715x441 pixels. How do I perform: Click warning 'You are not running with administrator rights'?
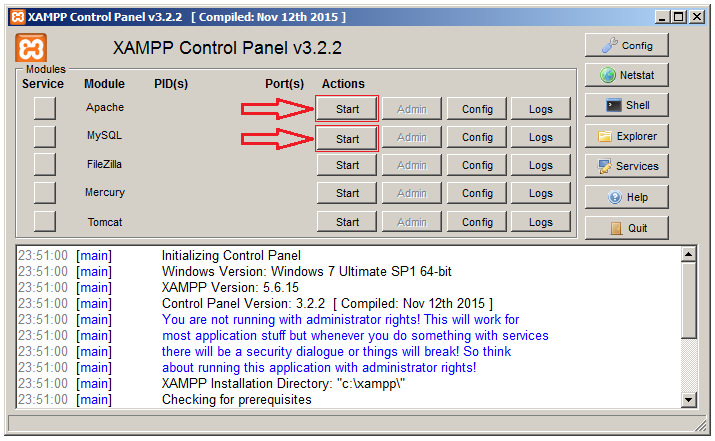coord(341,319)
